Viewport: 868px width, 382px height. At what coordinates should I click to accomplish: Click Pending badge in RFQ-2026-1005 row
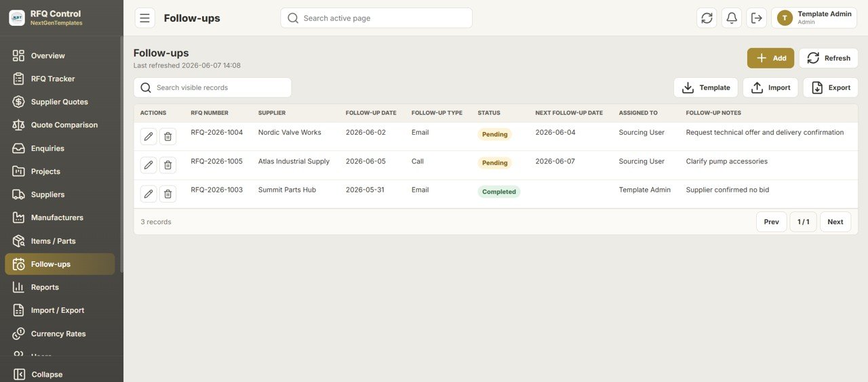[495, 163]
